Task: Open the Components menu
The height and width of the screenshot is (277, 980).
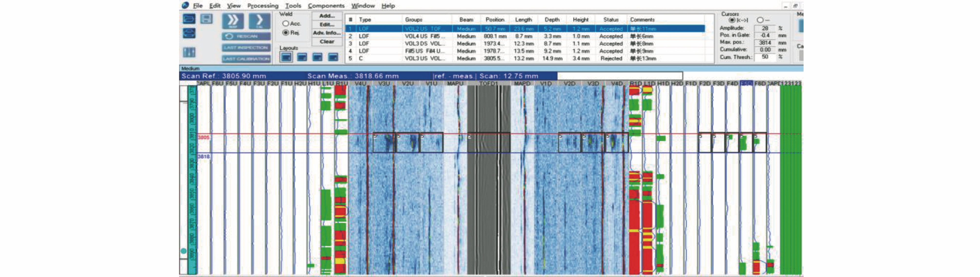Action: point(326,6)
